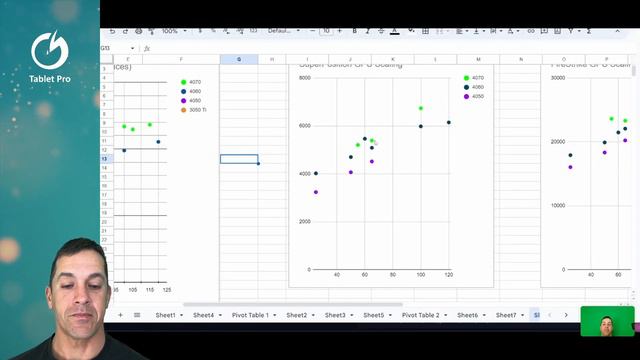Switch to Sheet1 tab
Viewport: 640px width, 360px height.
[x=165, y=315]
